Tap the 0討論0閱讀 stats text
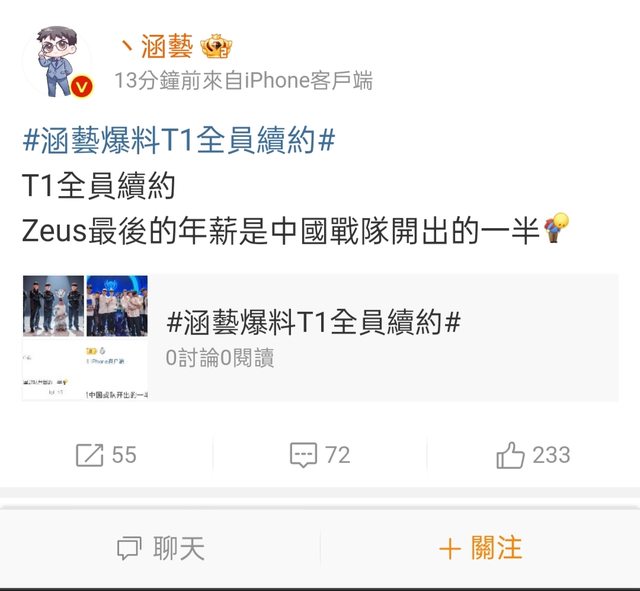This screenshot has height=591, width=640. (220, 358)
